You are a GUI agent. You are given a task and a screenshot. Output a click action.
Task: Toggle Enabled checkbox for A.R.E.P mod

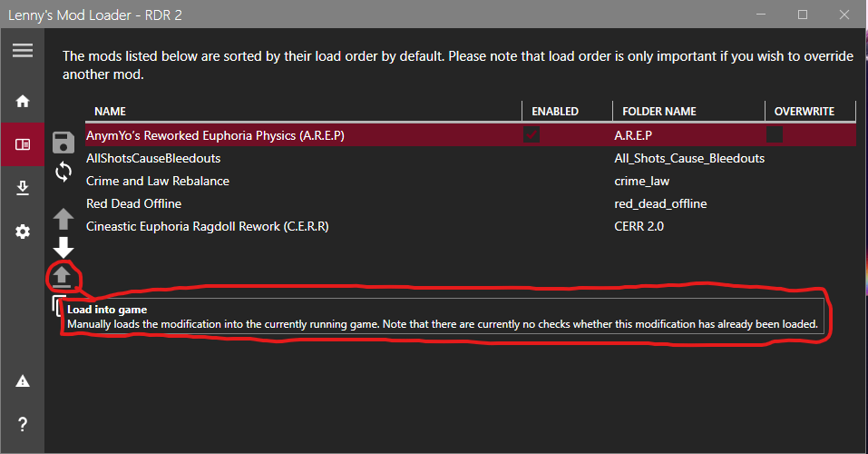point(532,135)
